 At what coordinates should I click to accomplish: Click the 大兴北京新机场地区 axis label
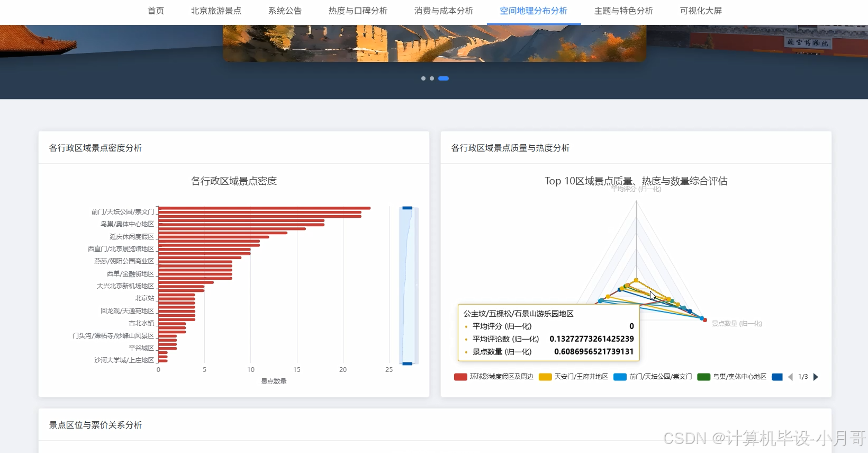(x=125, y=286)
